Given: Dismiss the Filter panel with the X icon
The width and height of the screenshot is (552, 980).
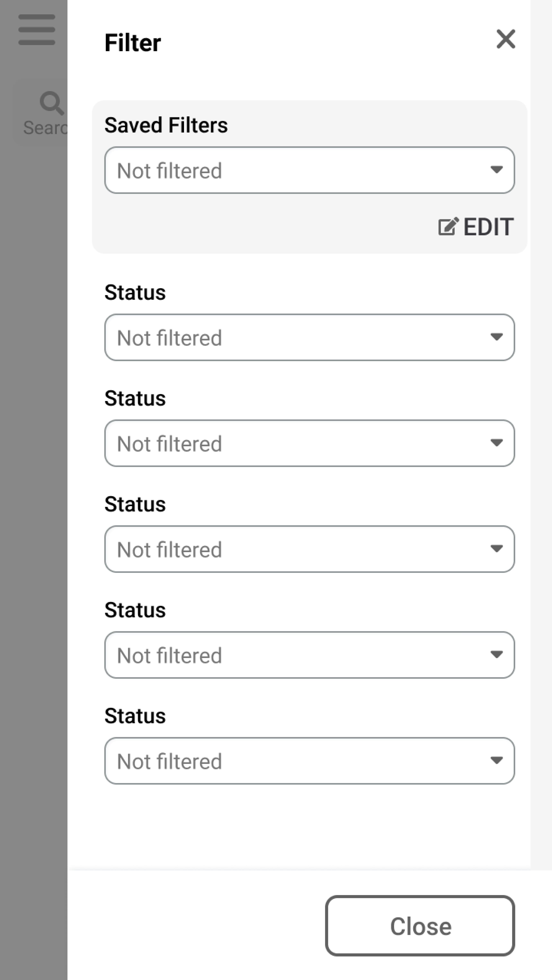Looking at the screenshot, I should 506,39.
